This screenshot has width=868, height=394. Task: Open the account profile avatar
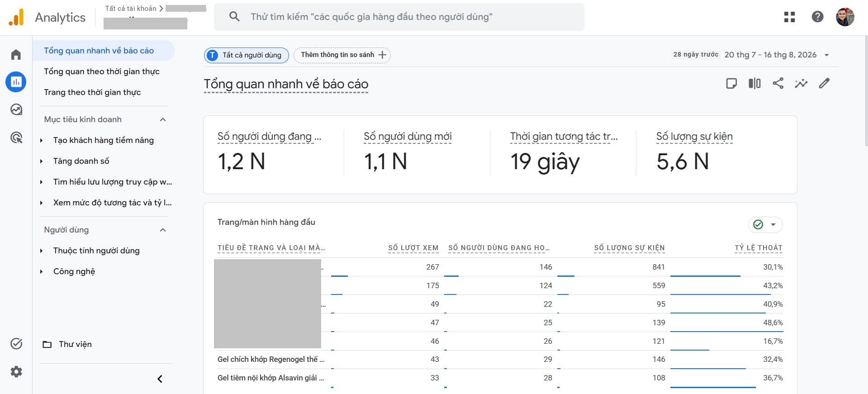pos(844,17)
